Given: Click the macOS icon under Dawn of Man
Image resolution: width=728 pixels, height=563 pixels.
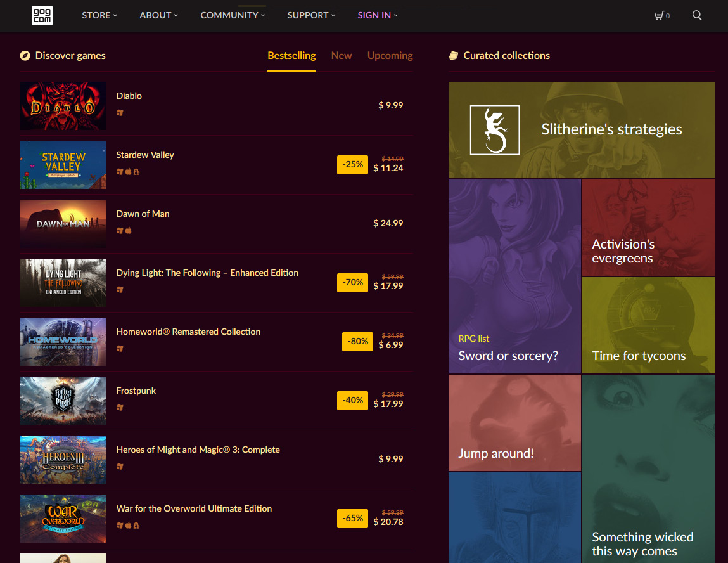Looking at the screenshot, I should tap(128, 230).
